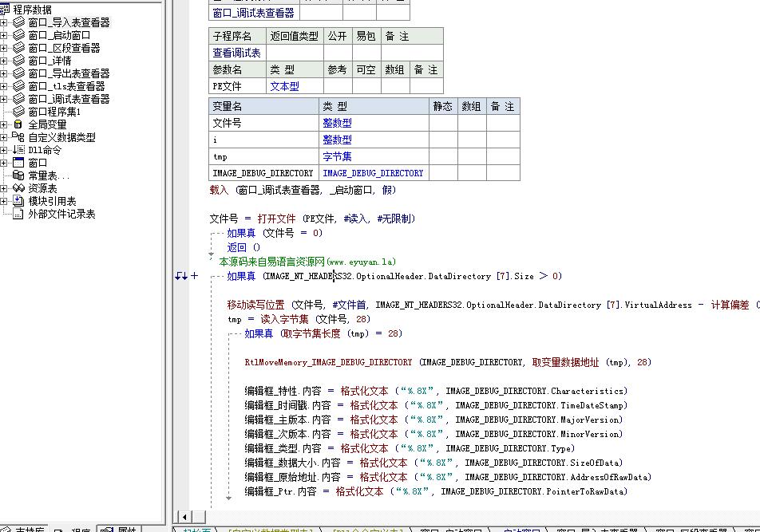Expand 窗口_导出表查看器 tree node

pos(3,73)
